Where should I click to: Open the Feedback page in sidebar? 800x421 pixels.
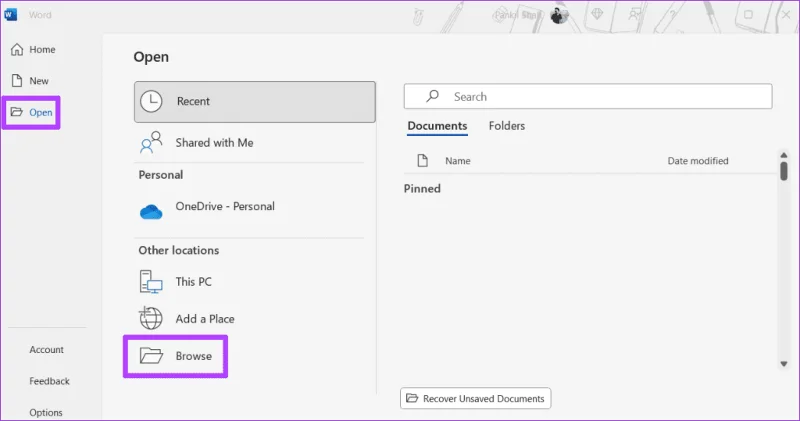pos(49,381)
